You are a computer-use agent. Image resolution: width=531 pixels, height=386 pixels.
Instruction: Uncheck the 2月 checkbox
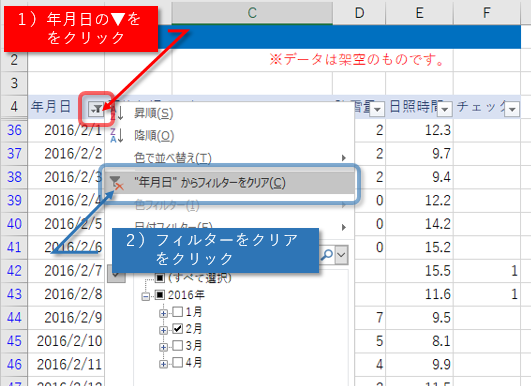pyautogui.click(x=178, y=328)
